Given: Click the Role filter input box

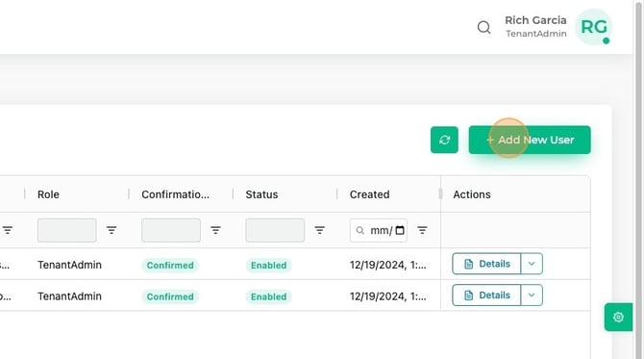Looking at the screenshot, I should tap(67, 230).
